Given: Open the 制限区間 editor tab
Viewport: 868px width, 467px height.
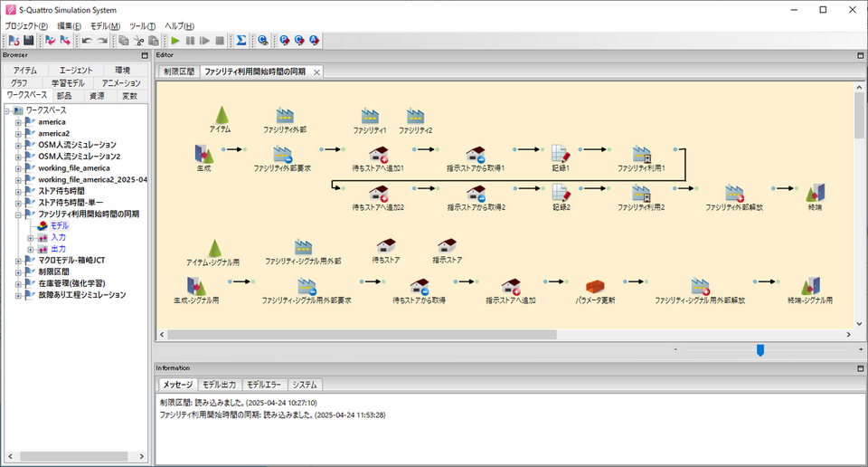Looking at the screenshot, I should pyautogui.click(x=177, y=71).
